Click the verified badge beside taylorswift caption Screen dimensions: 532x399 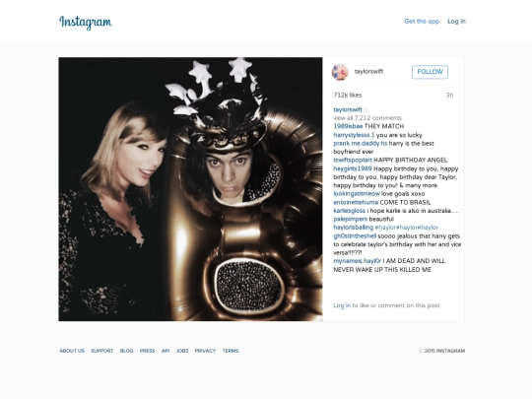tap(366, 110)
